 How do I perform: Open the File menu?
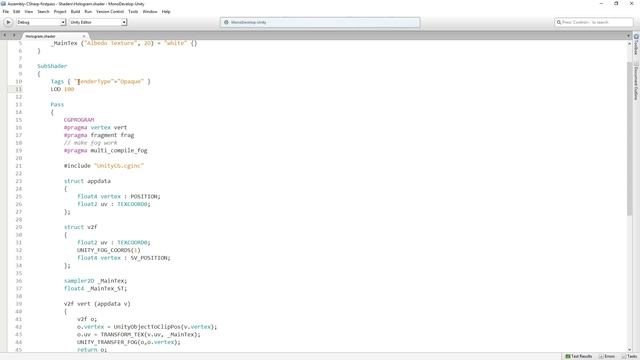pyautogui.click(x=6, y=11)
